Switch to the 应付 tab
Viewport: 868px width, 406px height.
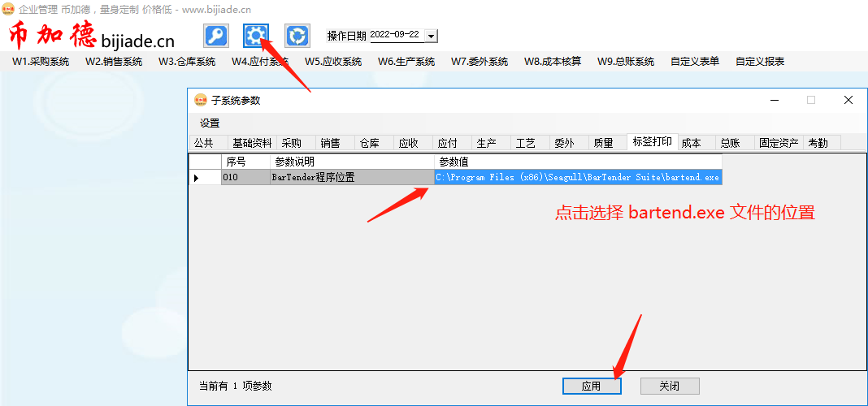point(452,143)
